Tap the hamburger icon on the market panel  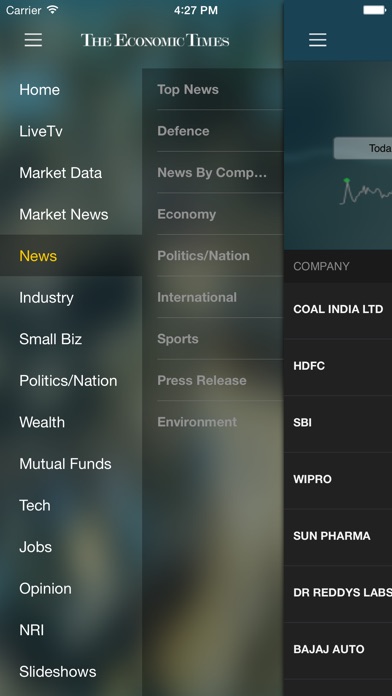[x=318, y=40]
